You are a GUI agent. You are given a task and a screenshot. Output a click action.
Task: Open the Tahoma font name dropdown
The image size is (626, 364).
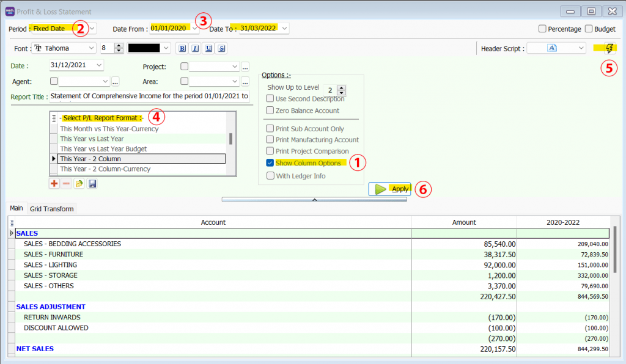coord(92,48)
